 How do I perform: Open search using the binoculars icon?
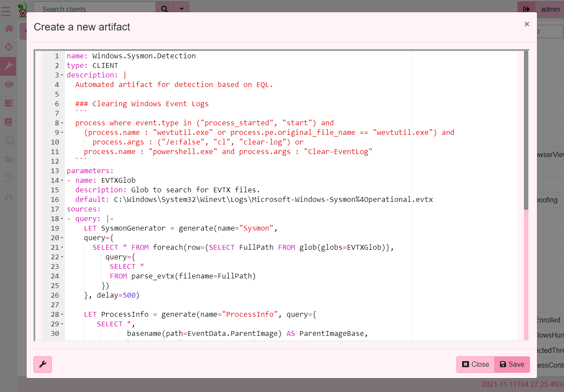pyautogui.click(x=8, y=196)
